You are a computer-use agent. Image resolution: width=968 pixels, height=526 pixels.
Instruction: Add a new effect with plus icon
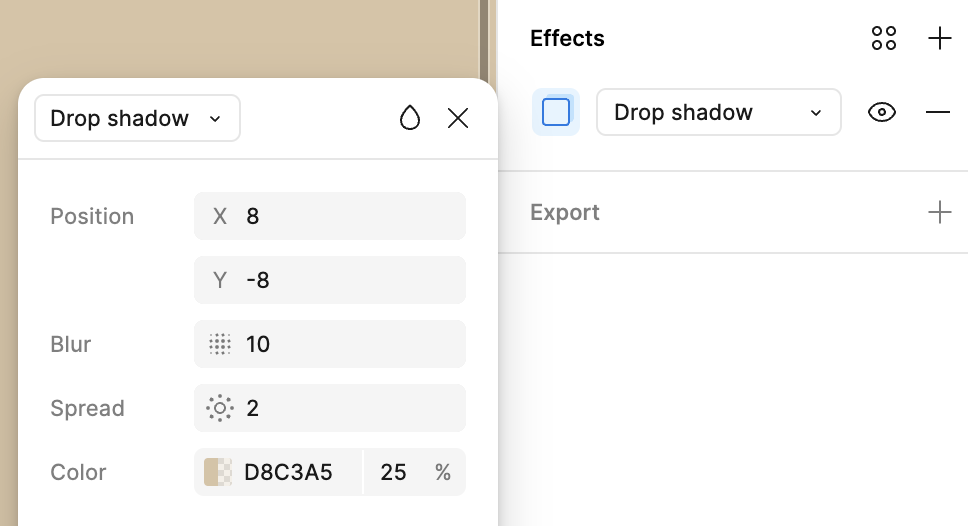coord(940,38)
